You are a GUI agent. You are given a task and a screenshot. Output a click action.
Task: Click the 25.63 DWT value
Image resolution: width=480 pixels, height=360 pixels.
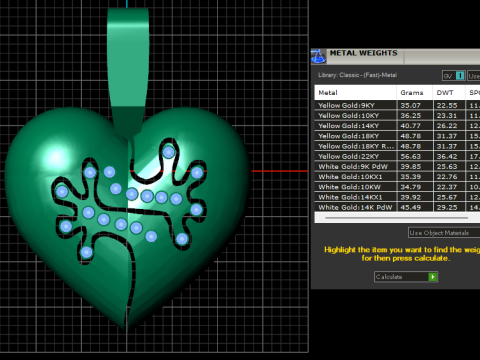447,167
